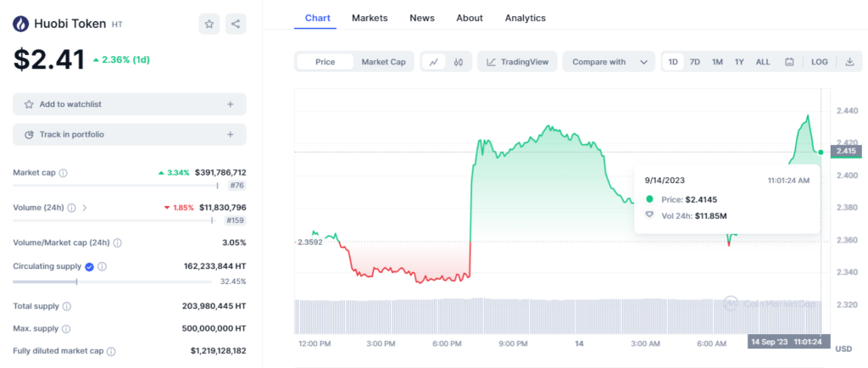The image size is (868, 368).
Task: Select the 7D time range
Action: point(694,62)
